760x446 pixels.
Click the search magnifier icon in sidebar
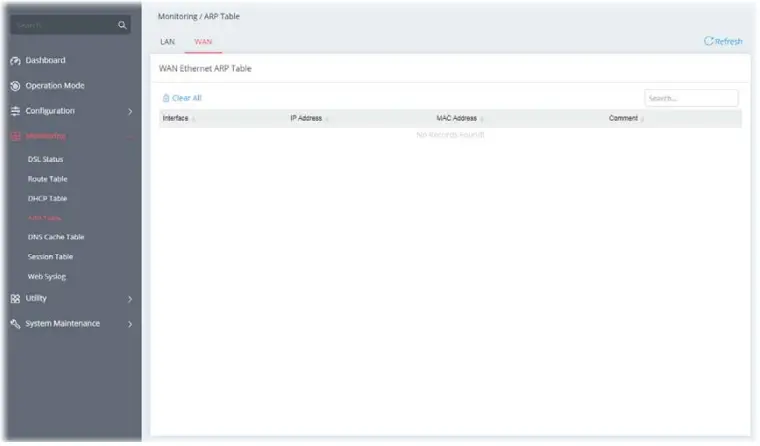pyautogui.click(x=122, y=25)
